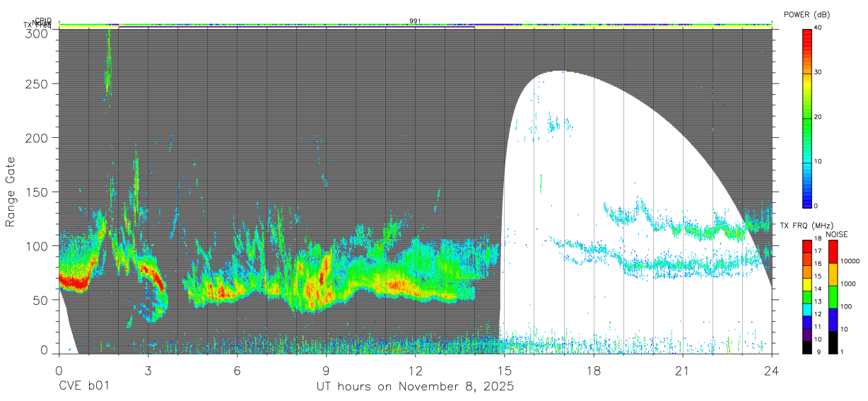
Task: Click the 10000 label on the noise scale
Action: [851, 261]
